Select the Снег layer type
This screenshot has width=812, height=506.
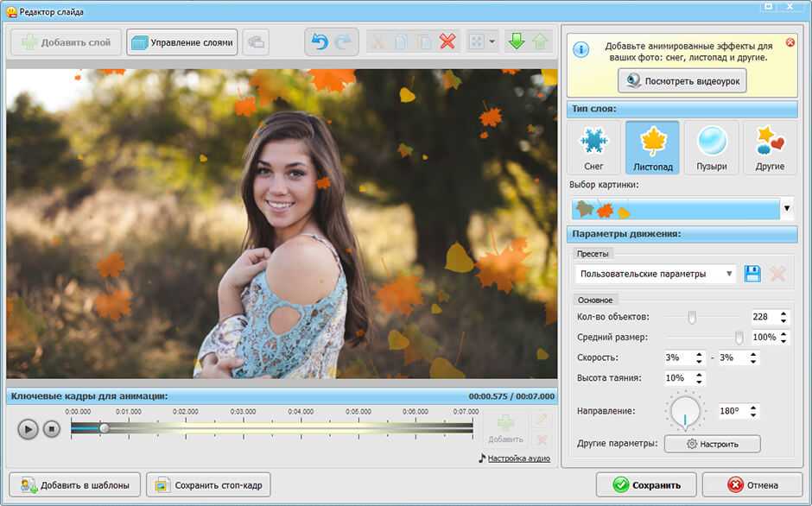594,148
